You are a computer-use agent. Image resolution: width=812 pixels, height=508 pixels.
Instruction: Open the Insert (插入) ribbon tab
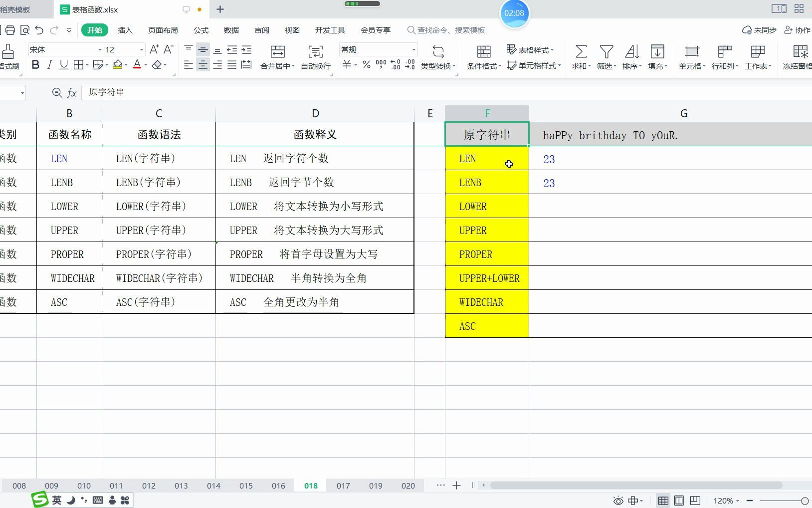click(125, 30)
